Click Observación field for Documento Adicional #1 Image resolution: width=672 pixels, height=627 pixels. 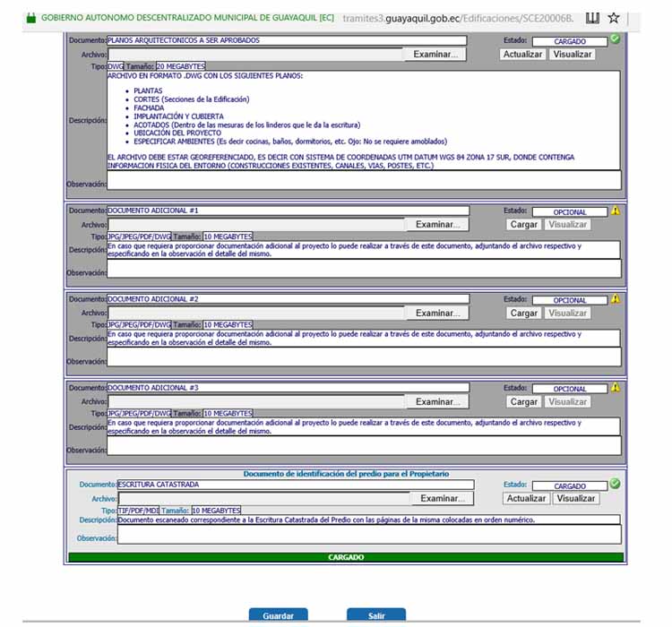tap(364, 269)
